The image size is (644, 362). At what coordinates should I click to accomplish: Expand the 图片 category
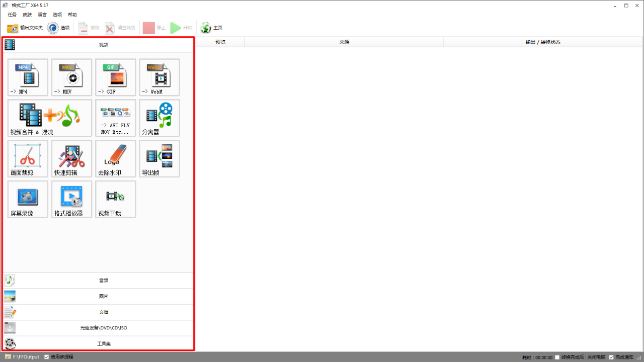click(x=98, y=296)
